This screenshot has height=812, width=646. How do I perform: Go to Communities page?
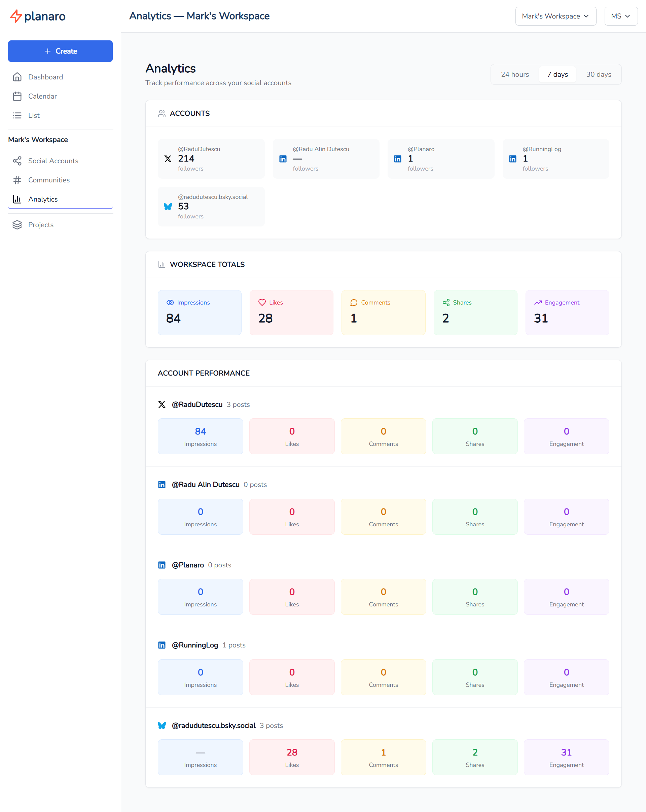pyautogui.click(x=60, y=180)
